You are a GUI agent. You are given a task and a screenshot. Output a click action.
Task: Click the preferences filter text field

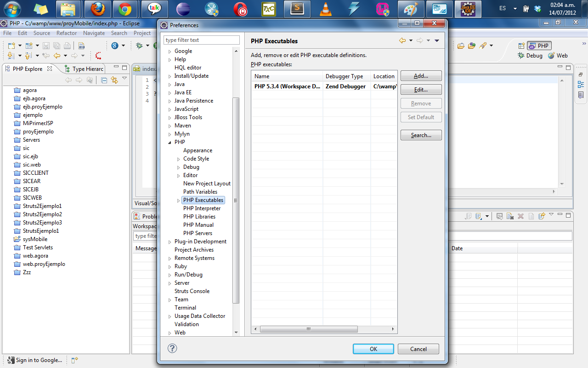(x=202, y=40)
